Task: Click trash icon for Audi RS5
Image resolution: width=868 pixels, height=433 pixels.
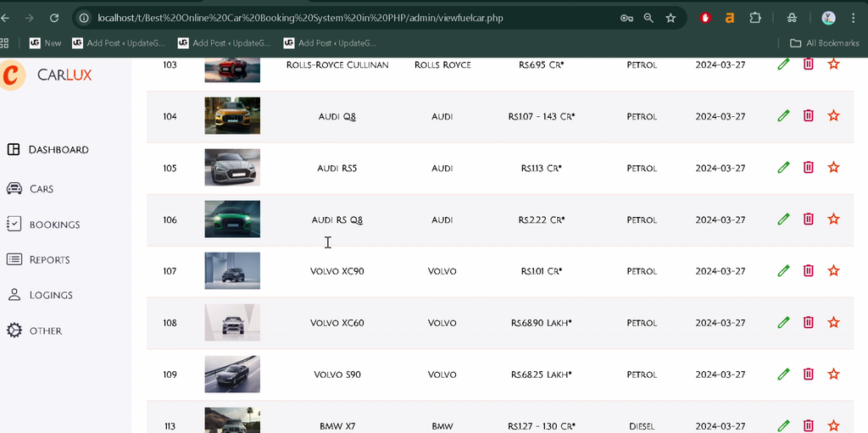Action: pos(808,167)
